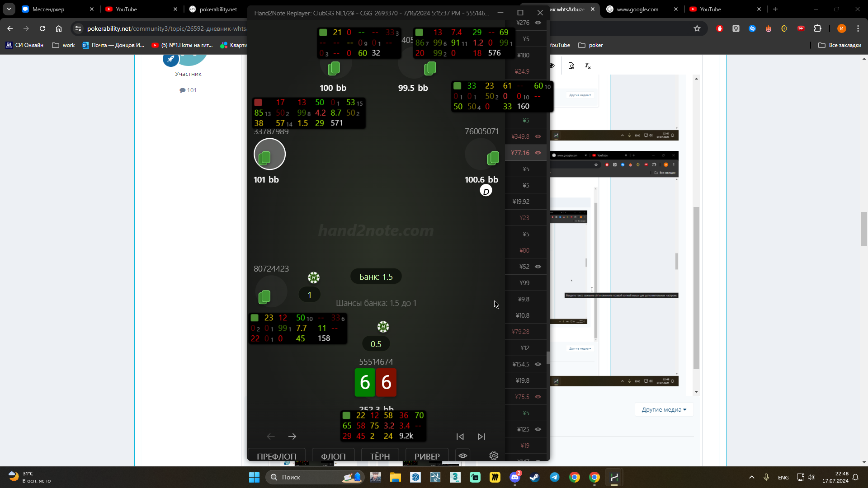Select the ¥24.9 hand in the list
This screenshot has width=868, height=488.
pos(525,71)
